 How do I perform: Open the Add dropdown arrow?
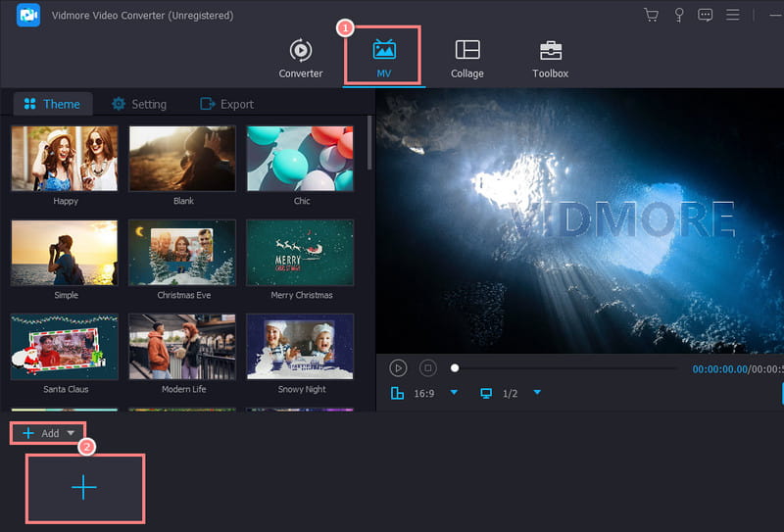[71, 433]
